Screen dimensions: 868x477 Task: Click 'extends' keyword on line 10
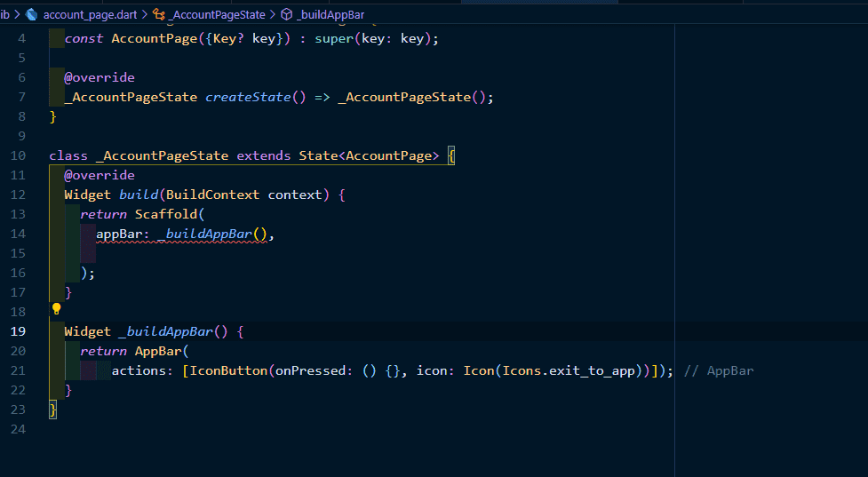point(264,156)
